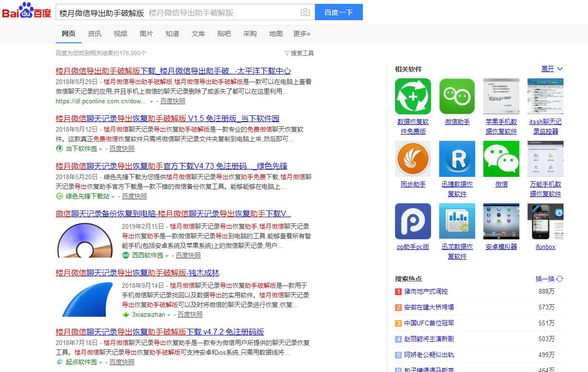The image size is (588, 372).
Task: Open camera image search icon
Action: pyautogui.click(x=305, y=12)
